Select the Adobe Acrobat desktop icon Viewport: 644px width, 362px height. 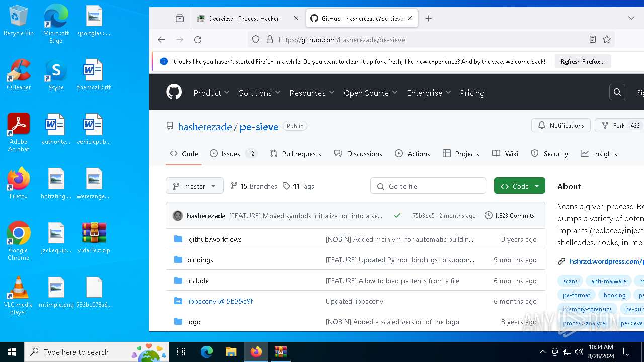coord(19,133)
